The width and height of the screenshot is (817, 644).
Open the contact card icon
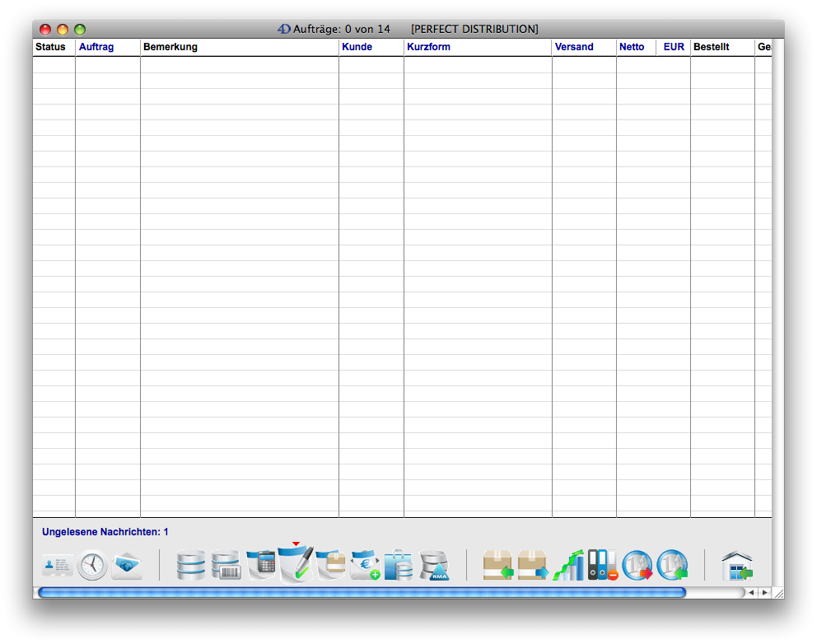click(x=58, y=566)
